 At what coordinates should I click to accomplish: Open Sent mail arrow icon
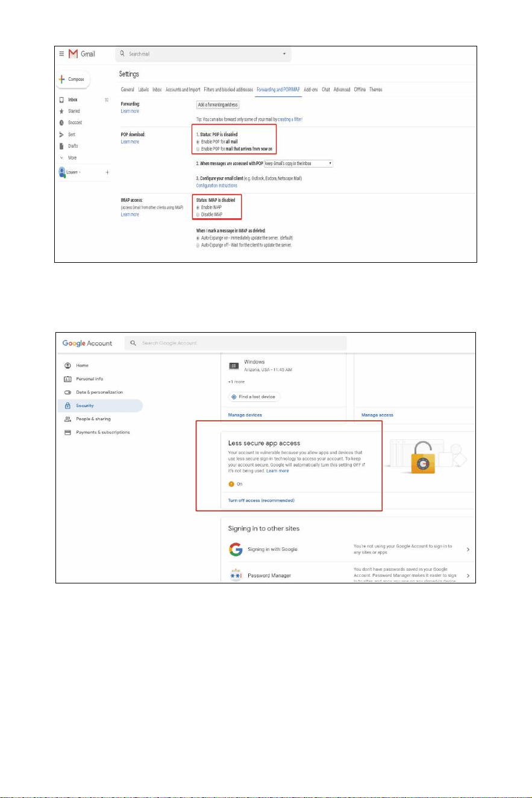(x=61, y=134)
